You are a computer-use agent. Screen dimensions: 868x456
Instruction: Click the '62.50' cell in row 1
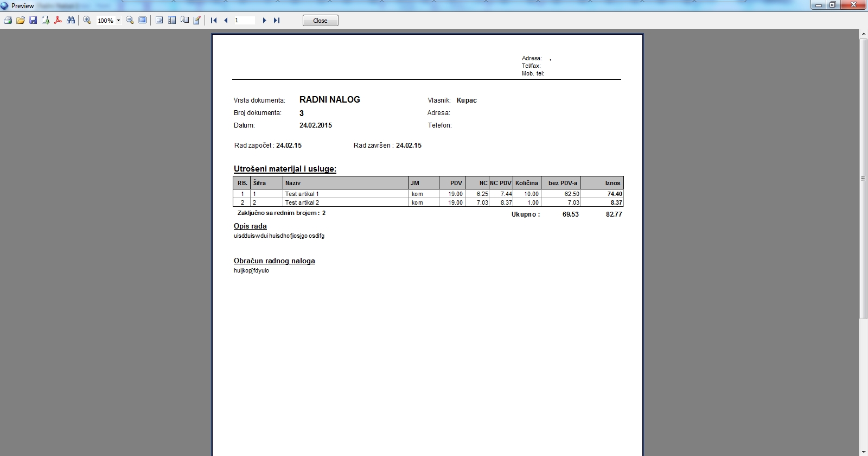(x=561, y=194)
